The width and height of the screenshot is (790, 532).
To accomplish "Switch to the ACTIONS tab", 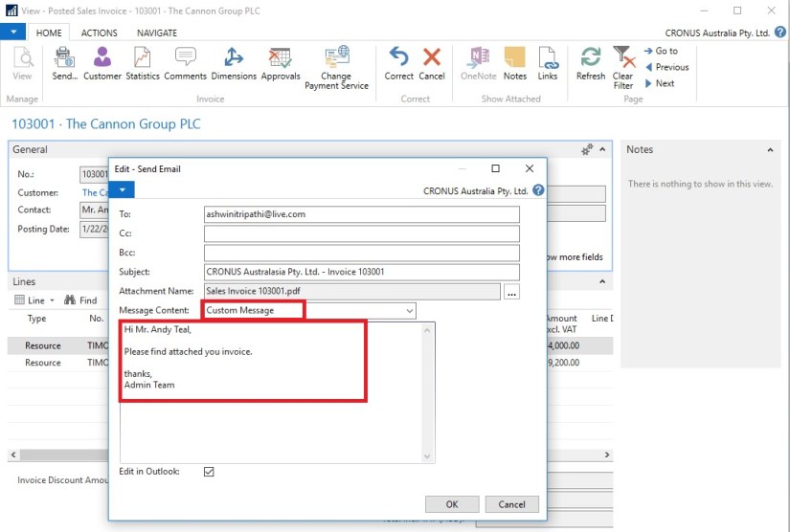I will pos(100,33).
